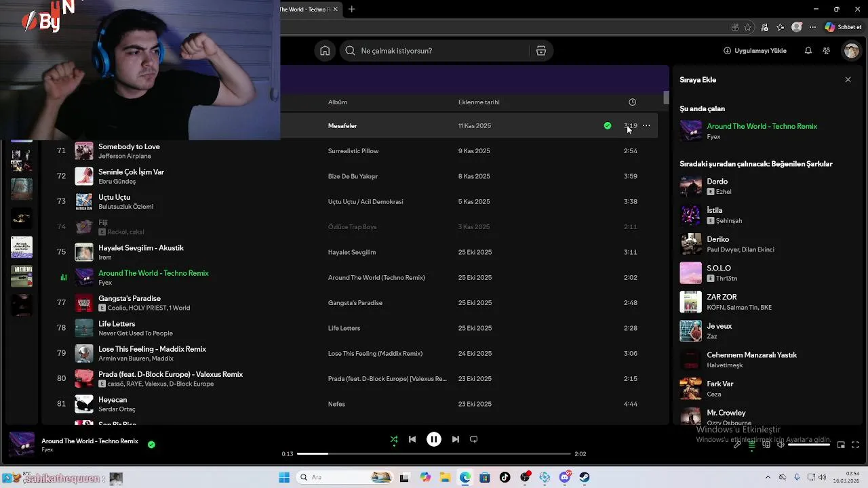
Task: Toggle repeat in the player bar
Action: tap(474, 439)
